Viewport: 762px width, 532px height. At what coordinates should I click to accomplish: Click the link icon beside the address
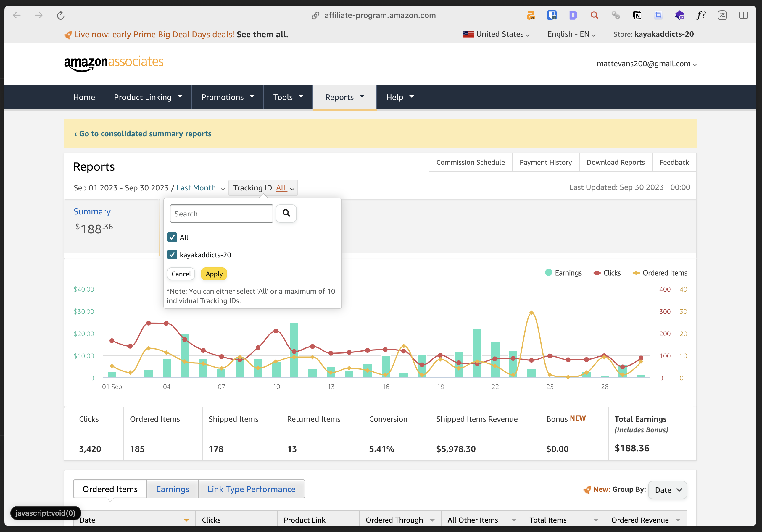pyautogui.click(x=315, y=16)
